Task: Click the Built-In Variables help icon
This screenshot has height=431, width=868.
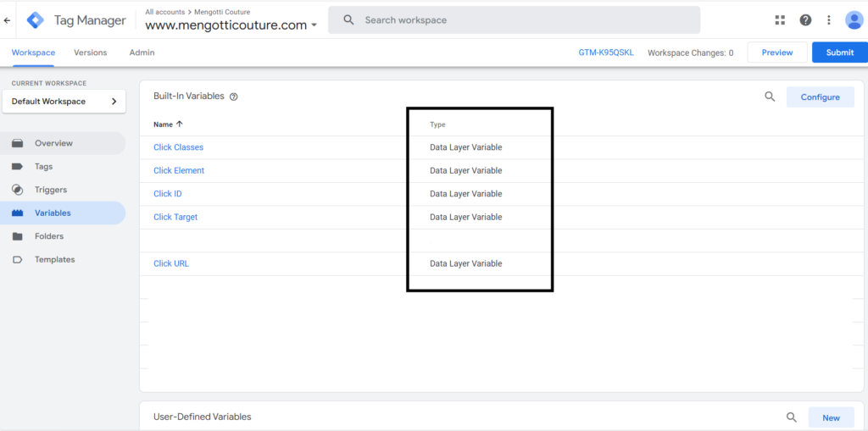Action: pyautogui.click(x=234, y=97)
